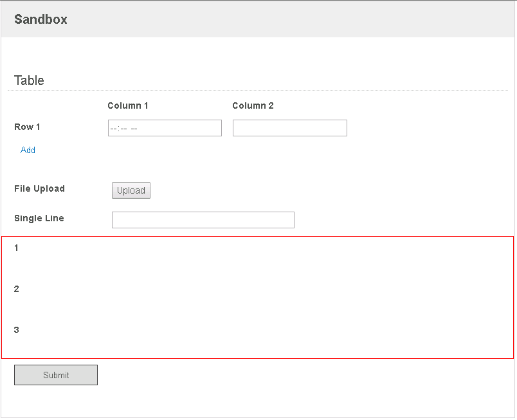The width and height of the screenshot is (517, 420).
Task: Select the Row 1 label
Action: point(27,127)
